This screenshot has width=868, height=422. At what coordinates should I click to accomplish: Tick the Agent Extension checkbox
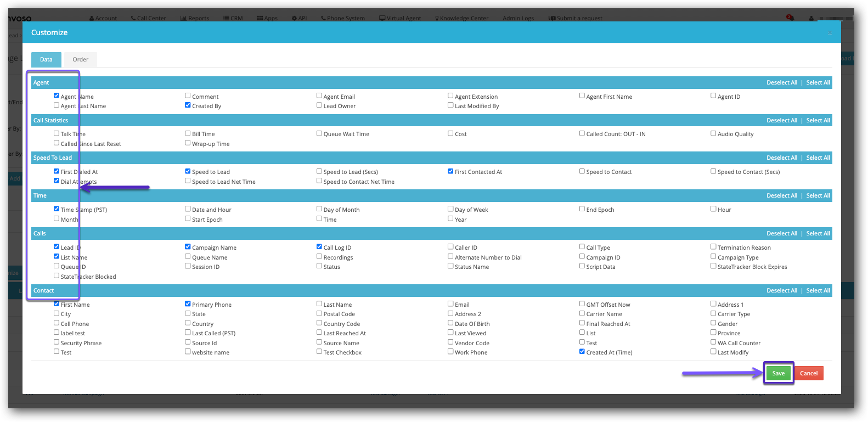(x=450, y=95)
